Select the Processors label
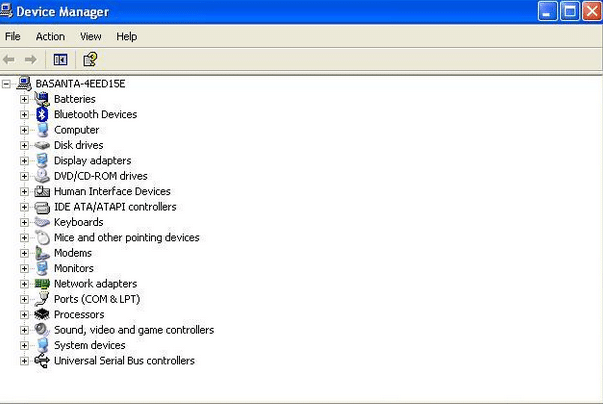This screenshot has height=404, width=603. [x=79, y=314]
